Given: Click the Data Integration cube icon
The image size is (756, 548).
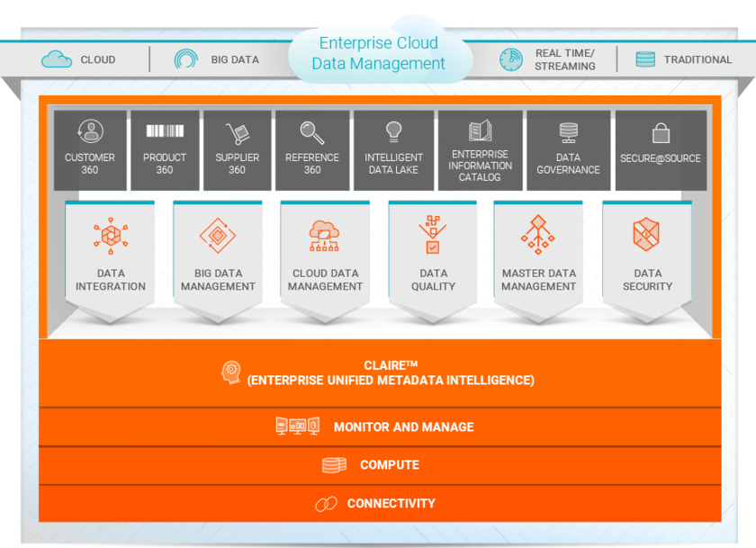Looking at the screenshot, I should (111, 234).
